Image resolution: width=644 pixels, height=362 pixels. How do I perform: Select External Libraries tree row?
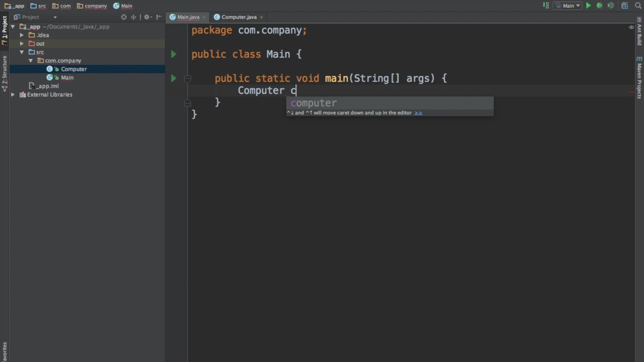(87, 95)
